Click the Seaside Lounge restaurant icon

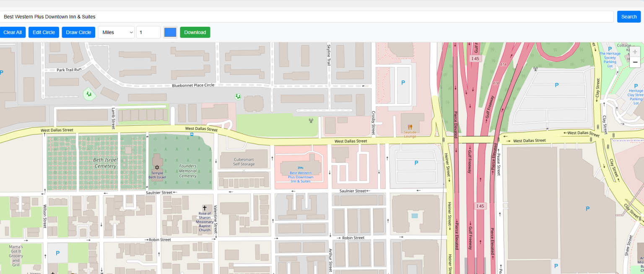(410, 127)
